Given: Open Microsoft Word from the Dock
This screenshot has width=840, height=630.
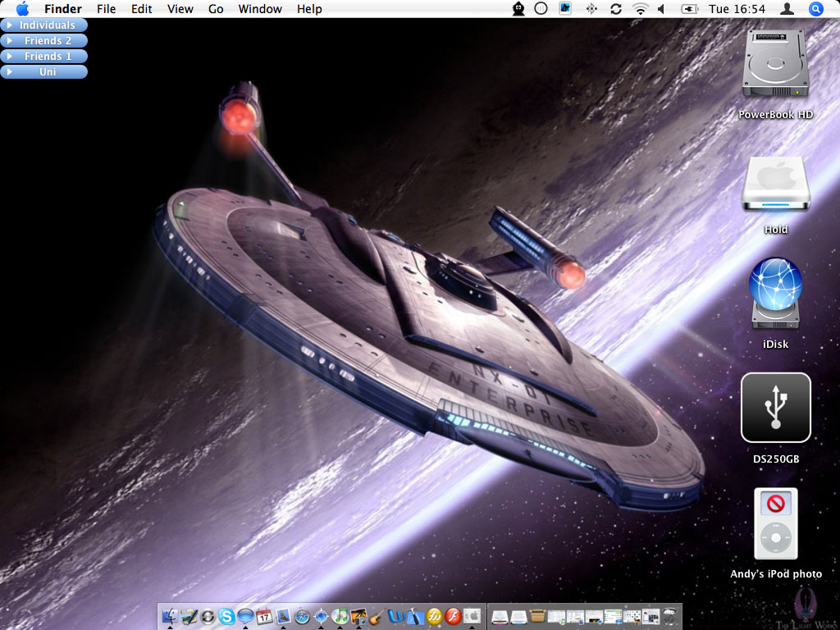Looking at the screenshot, I should 396,617.
